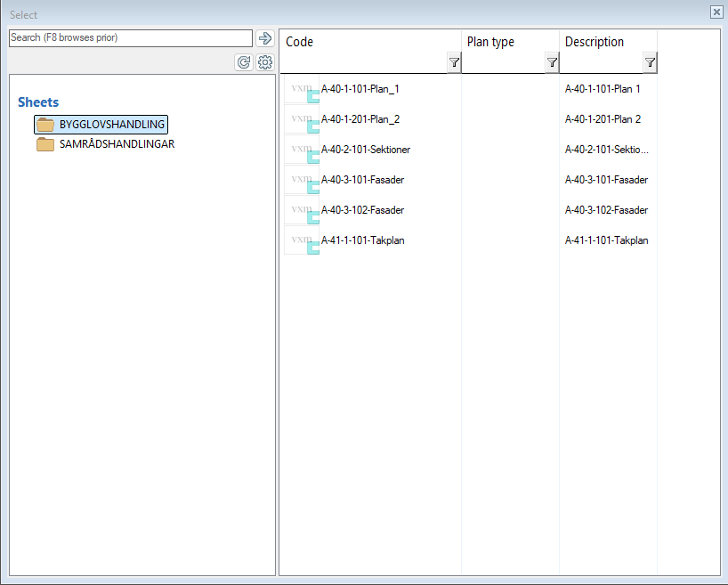The height and width of the screenshot is (585, 728).
Task: Open the settings gear icon
Action: pyautogui.click(x=264, y=62)
